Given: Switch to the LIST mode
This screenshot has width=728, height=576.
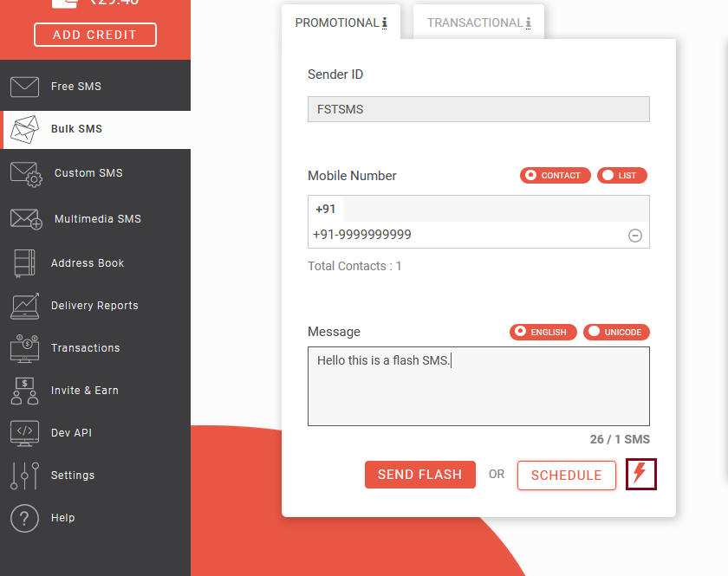Looking at the screenshot, I should [x=621, y=175].
